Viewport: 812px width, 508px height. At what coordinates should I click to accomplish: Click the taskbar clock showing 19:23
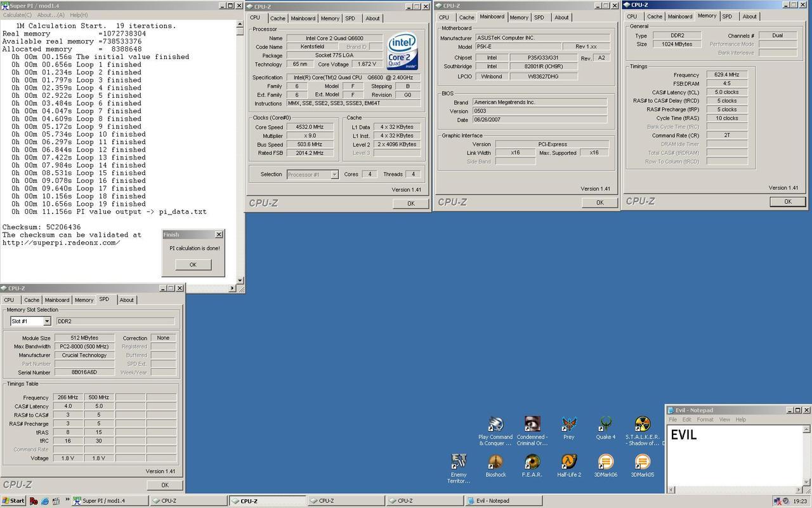pos(800,501)
